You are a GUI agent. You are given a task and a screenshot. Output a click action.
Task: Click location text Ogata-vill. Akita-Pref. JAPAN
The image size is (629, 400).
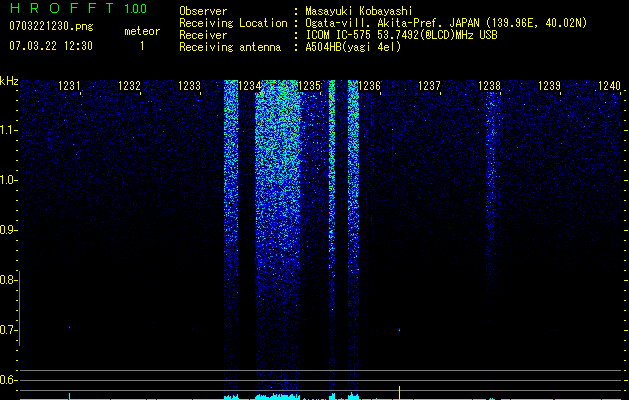392,23
